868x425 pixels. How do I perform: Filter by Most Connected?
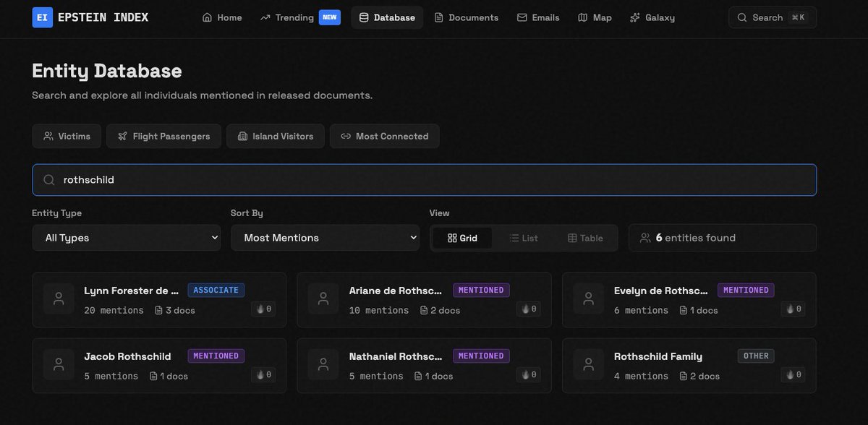(x=385, y=136)
